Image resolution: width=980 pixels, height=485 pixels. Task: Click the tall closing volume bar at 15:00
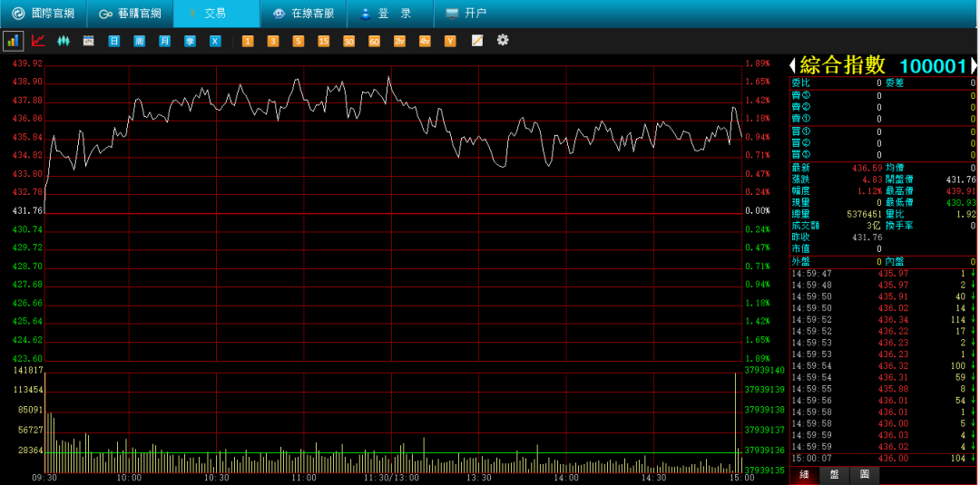pyautogui.click(x=736, y=422)
